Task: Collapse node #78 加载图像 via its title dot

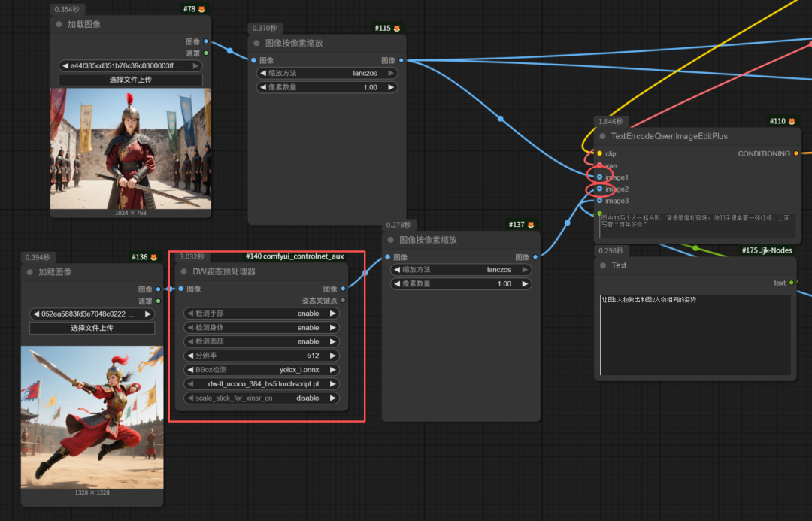Action: [x=59, y=24]
